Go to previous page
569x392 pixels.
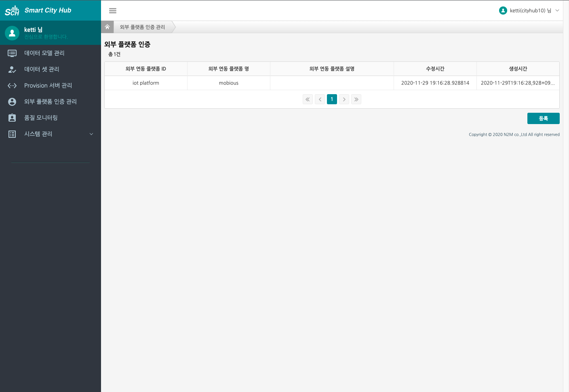pos(320,99)
